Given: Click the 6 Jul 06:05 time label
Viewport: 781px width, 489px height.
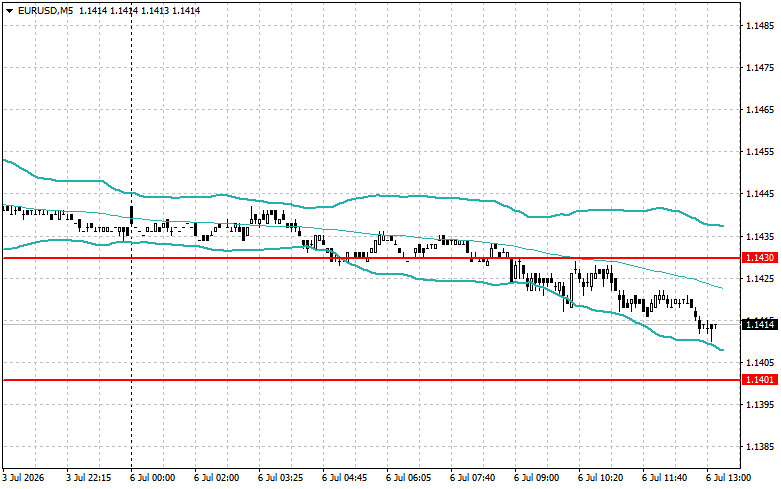Looking at the screenshot, I should pyautogui.click(x=408, y=478).
